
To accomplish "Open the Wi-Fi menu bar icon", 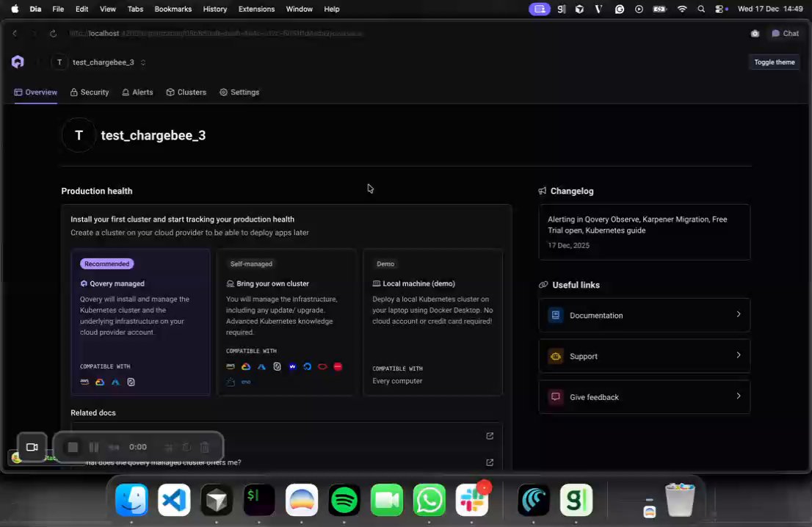I will 682,9.
